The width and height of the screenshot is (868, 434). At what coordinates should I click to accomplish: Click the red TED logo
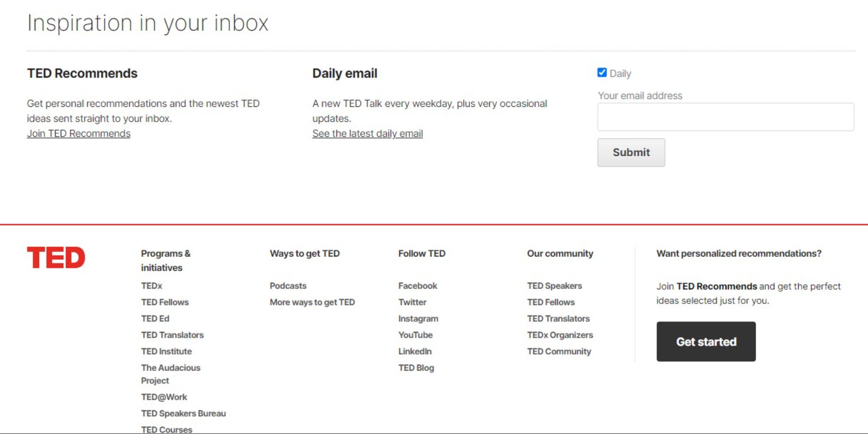tap(56, 257)
